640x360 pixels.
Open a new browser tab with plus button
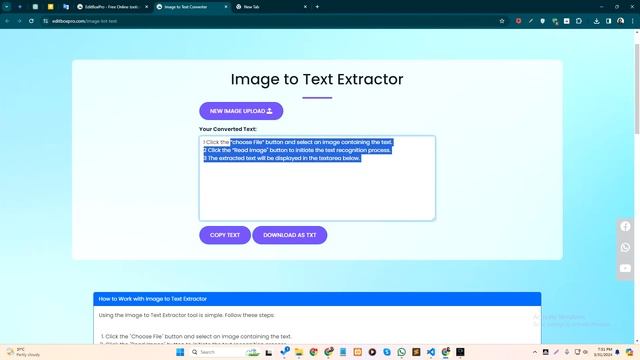[x=317, y=7]
